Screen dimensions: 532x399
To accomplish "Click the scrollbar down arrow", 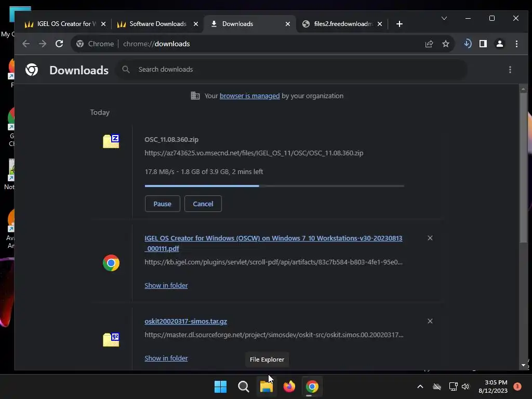I will point(524,365).
